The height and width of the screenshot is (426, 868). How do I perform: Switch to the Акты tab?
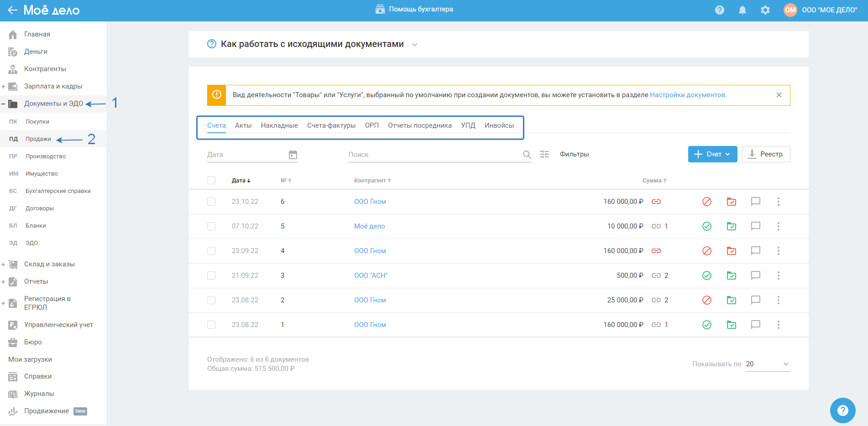click(x=243, y=125)
